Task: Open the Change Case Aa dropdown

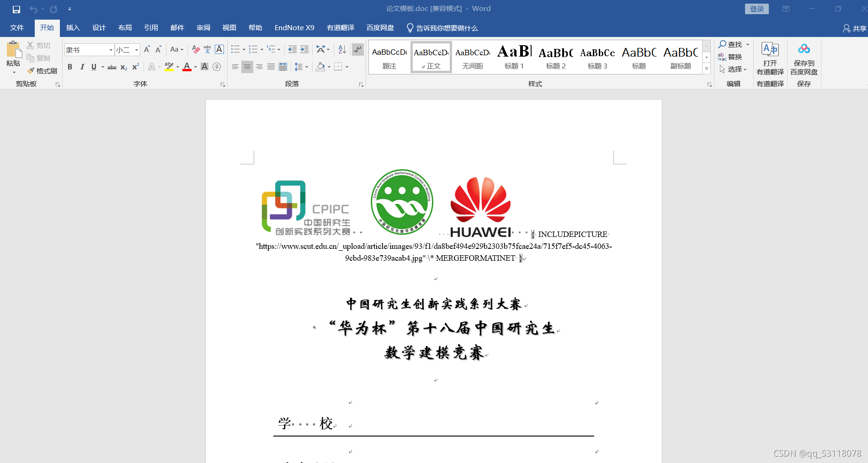Action: pyautogui.click(x=177, y=49)
